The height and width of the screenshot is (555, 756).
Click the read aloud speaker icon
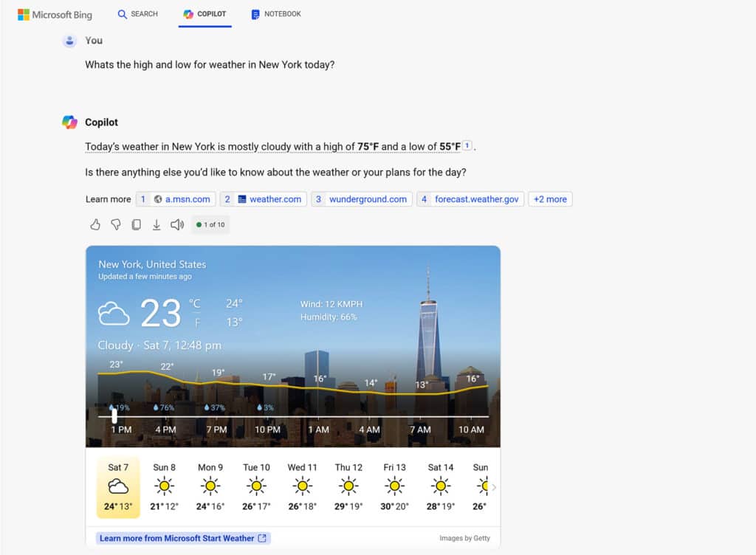coord(177,224)
